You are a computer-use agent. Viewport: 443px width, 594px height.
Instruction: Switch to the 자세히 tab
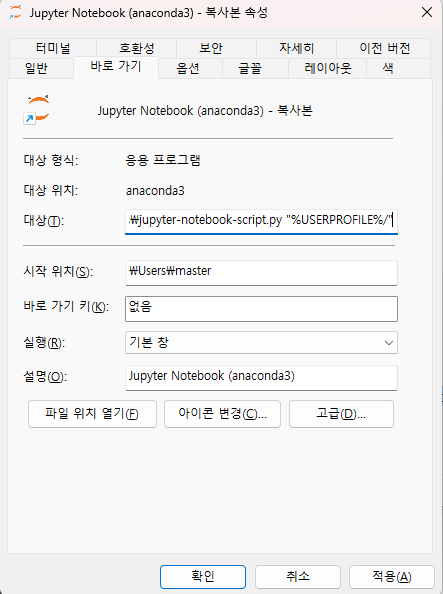pyautogui.click(x=296, y=48)
